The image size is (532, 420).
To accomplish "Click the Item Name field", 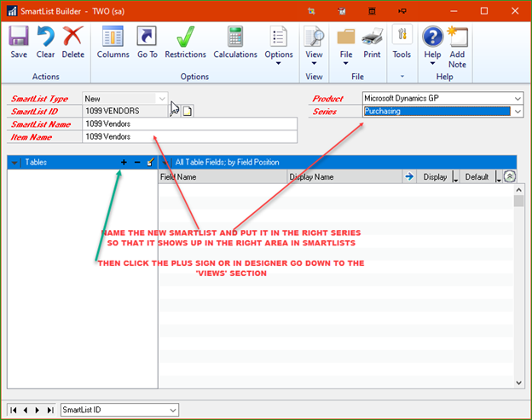I will [x=189, y=136].
